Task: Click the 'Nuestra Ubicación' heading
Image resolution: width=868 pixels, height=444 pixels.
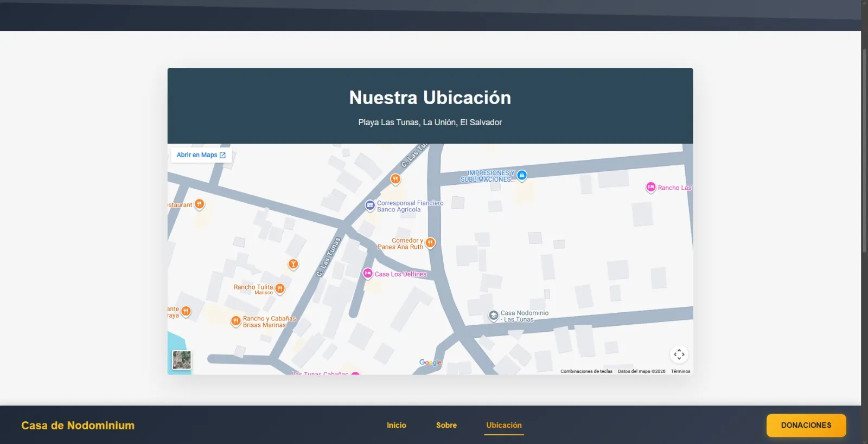Action: (x=430, y=98)
